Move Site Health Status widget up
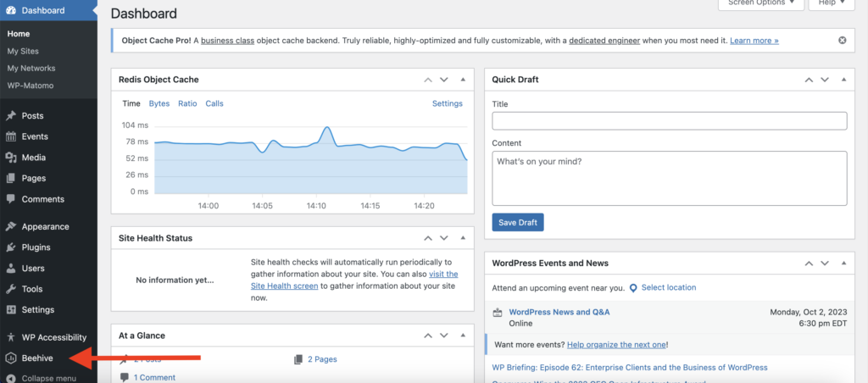This screenshot has width=868, height=383. point(427,238)
